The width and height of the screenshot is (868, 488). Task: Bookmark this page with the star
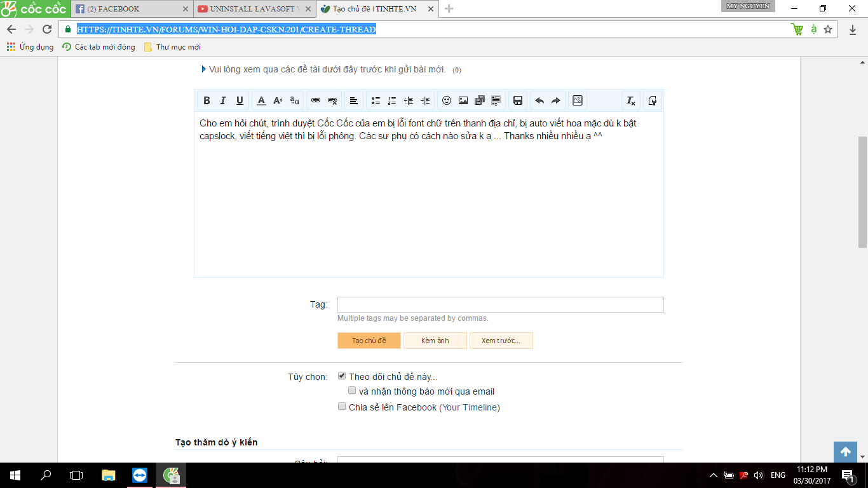(828, 29)
